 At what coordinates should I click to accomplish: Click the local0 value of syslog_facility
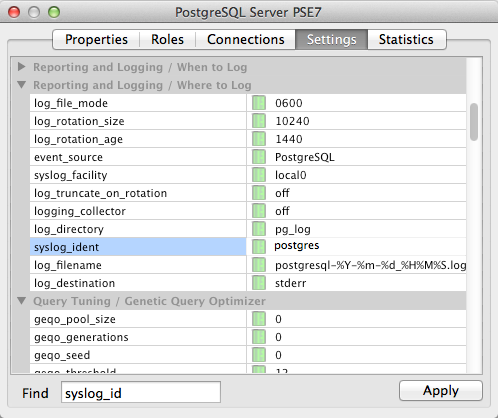290,175
